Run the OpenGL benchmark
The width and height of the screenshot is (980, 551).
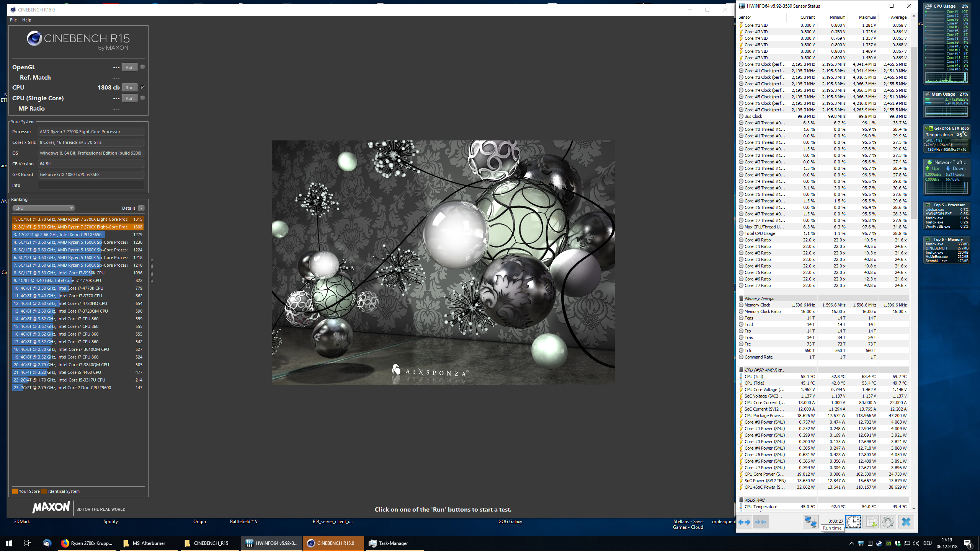pyautogui.click(x=129, y=67)
